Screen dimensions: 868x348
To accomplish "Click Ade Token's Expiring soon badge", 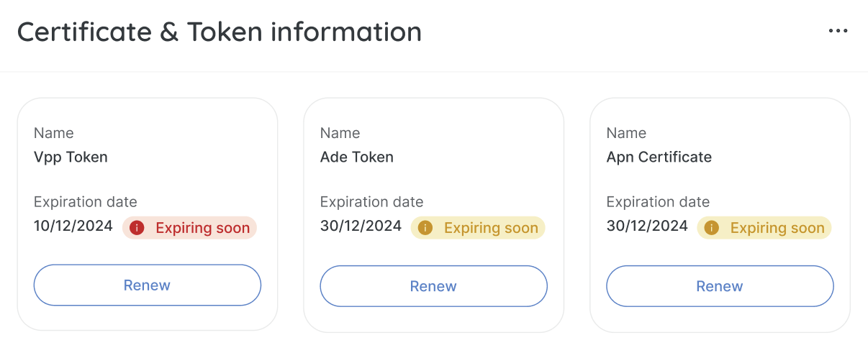I will coord(478,228).
